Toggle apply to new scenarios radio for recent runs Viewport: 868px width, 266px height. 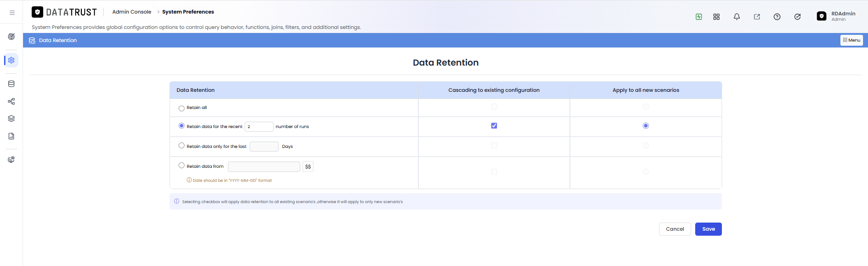tap(645, 126)
